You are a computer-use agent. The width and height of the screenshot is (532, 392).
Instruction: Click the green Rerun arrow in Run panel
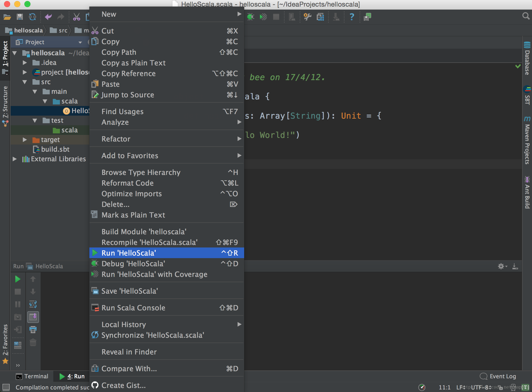(18, 279)
